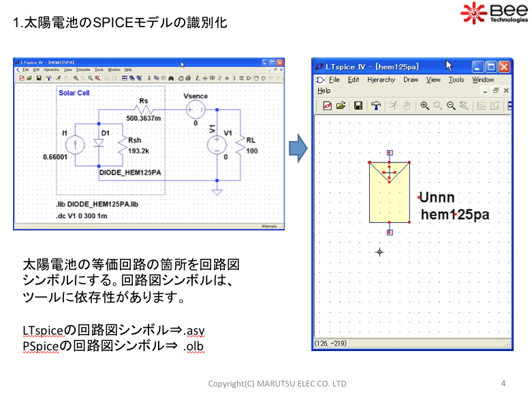The image size is (532, 394).
Task: Open Simulate menu in HEM125PA schematic window
Action: click(83, 70)
